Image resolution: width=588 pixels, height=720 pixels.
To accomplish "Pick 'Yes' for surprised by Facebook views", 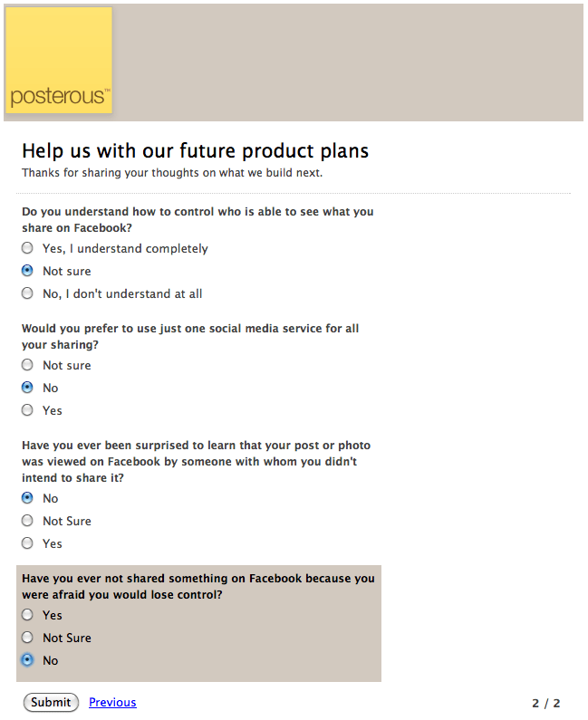I will pos(27,543).
